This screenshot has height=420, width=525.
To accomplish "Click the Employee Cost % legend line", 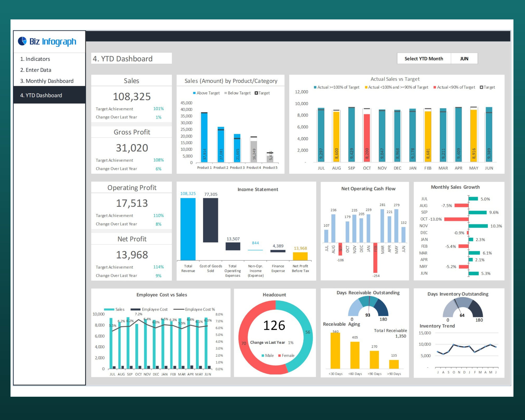I will 179,309.
